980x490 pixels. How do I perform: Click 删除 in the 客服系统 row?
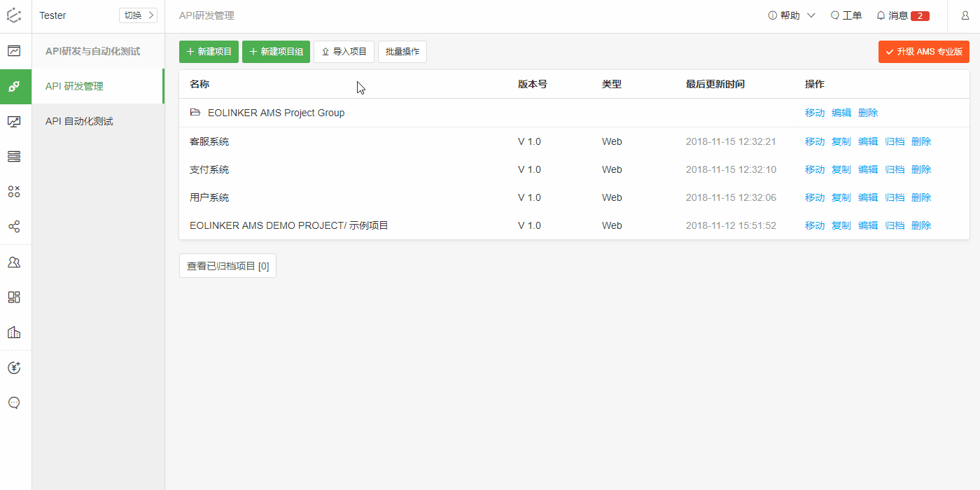(921, 141)
